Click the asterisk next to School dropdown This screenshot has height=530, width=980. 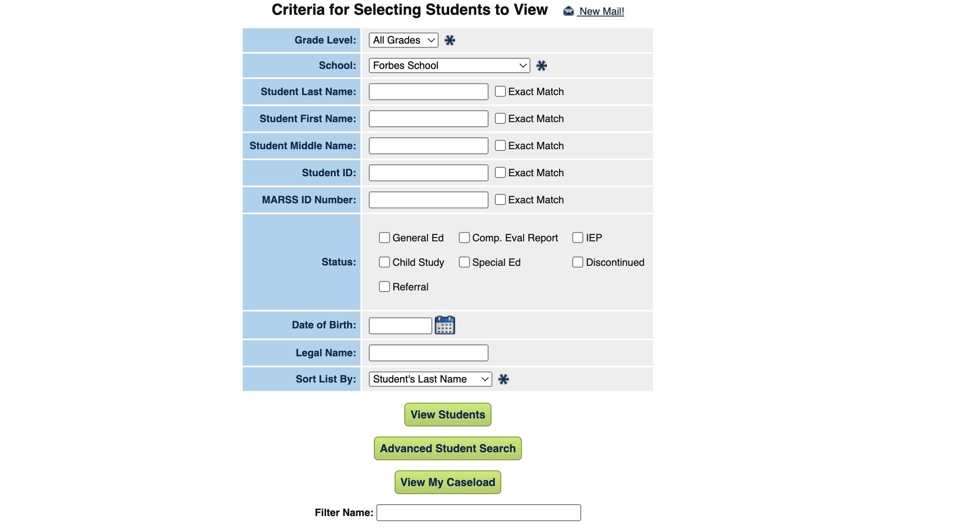pyautogui.click(x=541, y=66)
